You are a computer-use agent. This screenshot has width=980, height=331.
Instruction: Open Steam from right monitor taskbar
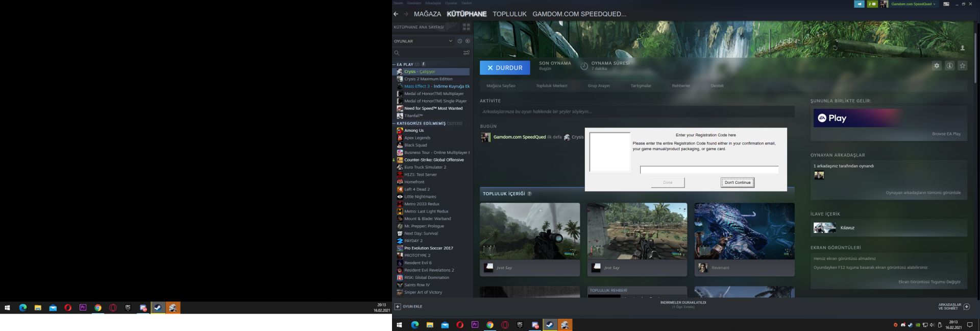click(550, 325)
